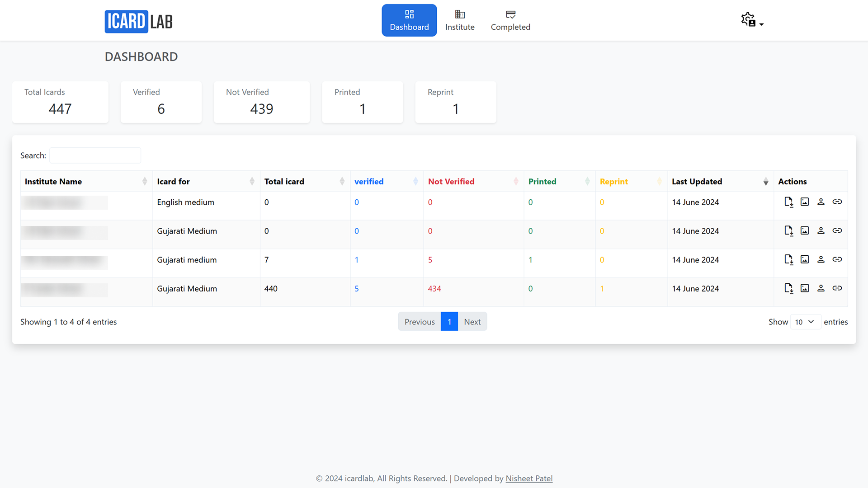The width and height of the screenshot is (868, 488).
Task: Open the Institute tab
Action: tap(460, 20)
